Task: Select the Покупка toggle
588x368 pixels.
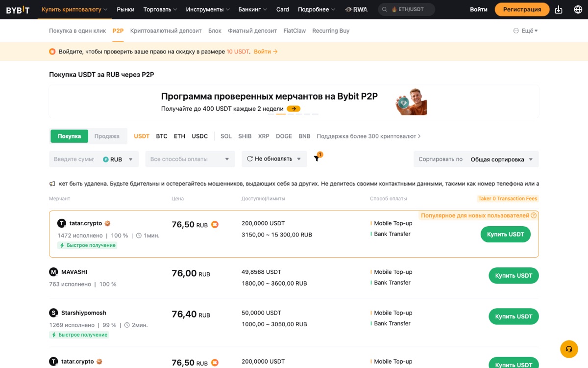Action: 69,136
